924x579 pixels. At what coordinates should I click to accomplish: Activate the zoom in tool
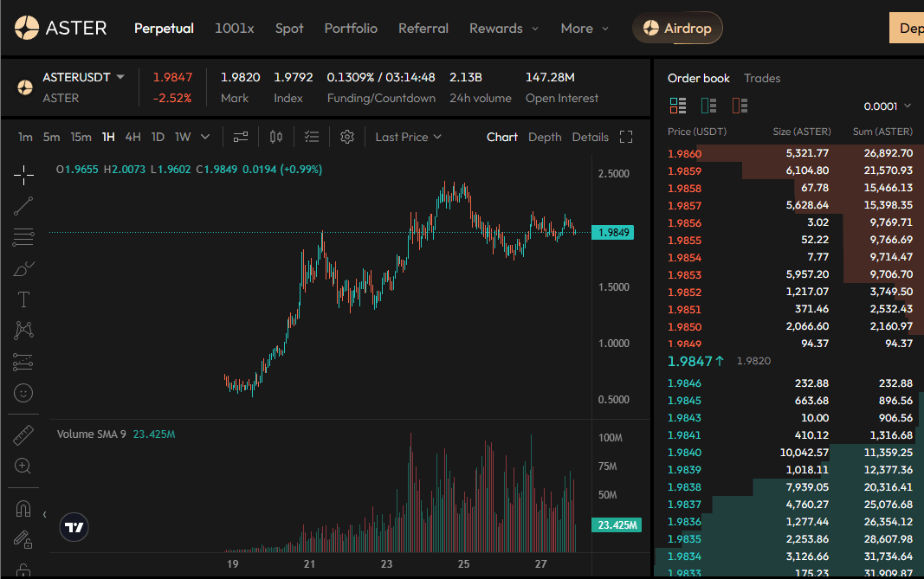tap(23, 466)
